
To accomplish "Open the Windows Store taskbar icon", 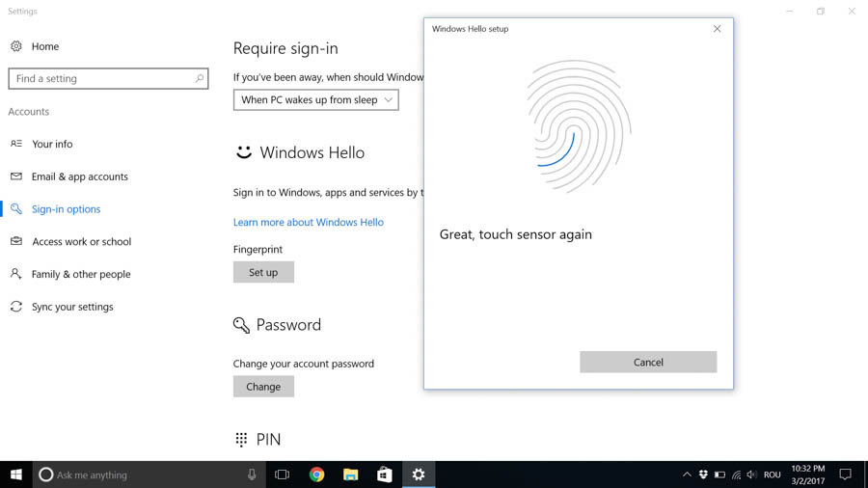I will pyautogui.click(x=384, y=474).
